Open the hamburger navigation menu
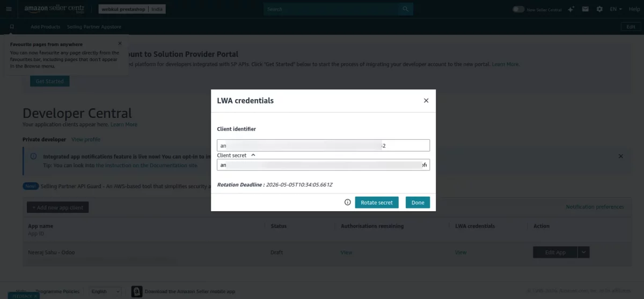The image size is (644, 299). click(9, 9)
